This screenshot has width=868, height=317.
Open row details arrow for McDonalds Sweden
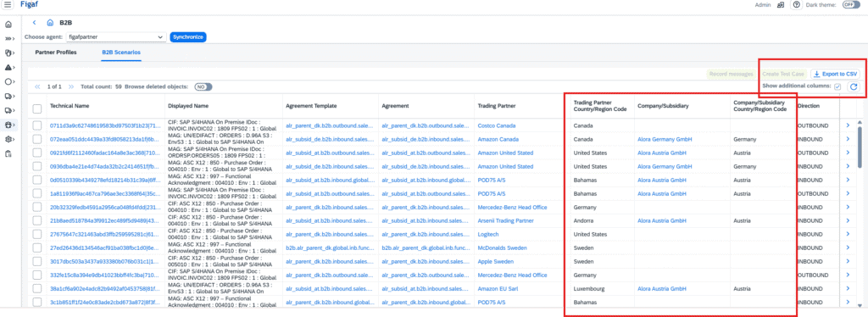click(848, 247)
